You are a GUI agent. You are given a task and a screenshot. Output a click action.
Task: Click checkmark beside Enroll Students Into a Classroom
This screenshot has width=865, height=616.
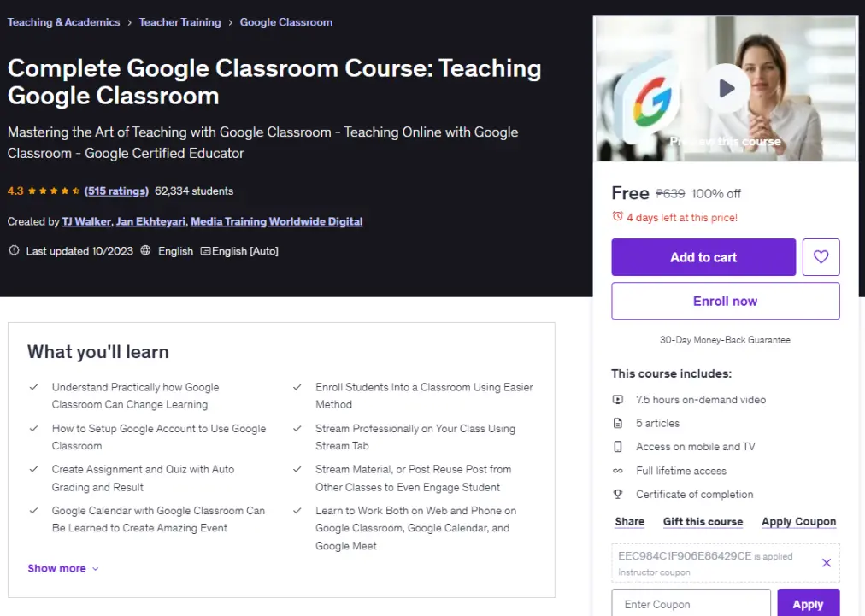click(x=297, y=388)
